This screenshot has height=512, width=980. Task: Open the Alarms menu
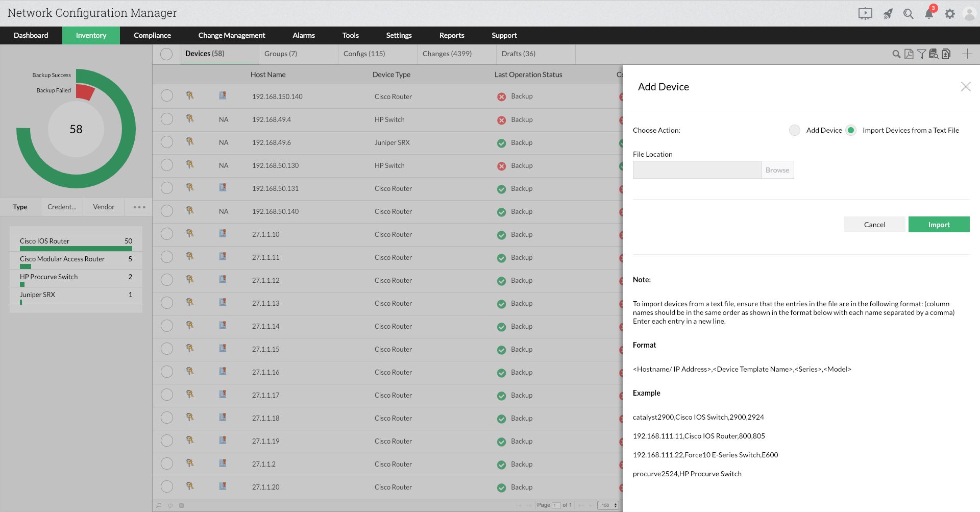(304, 36)
